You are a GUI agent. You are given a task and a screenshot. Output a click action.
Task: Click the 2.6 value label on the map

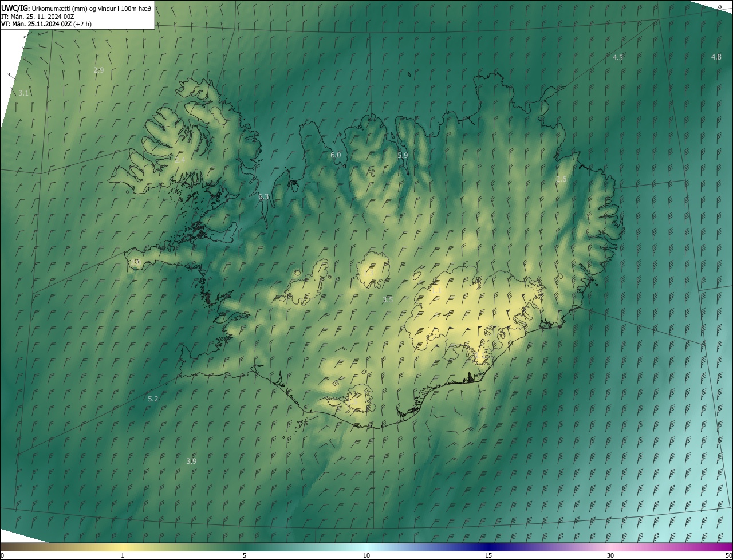pyautogui.click(x=561, y=179)
